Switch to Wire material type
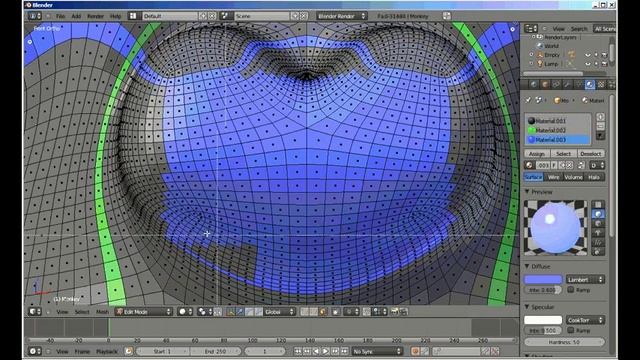This screenshot has width=640, height=360. [x=553, y=177]
